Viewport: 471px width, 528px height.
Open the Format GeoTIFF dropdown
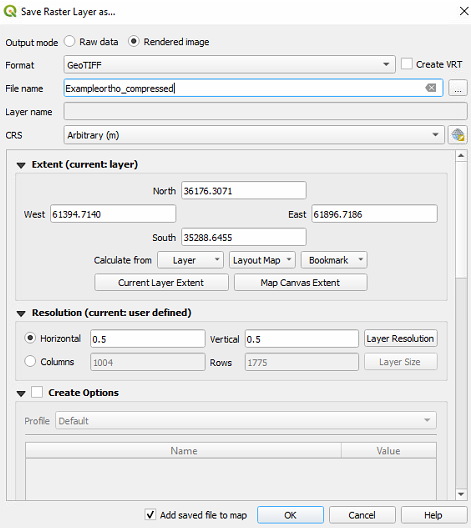[229, 65]
